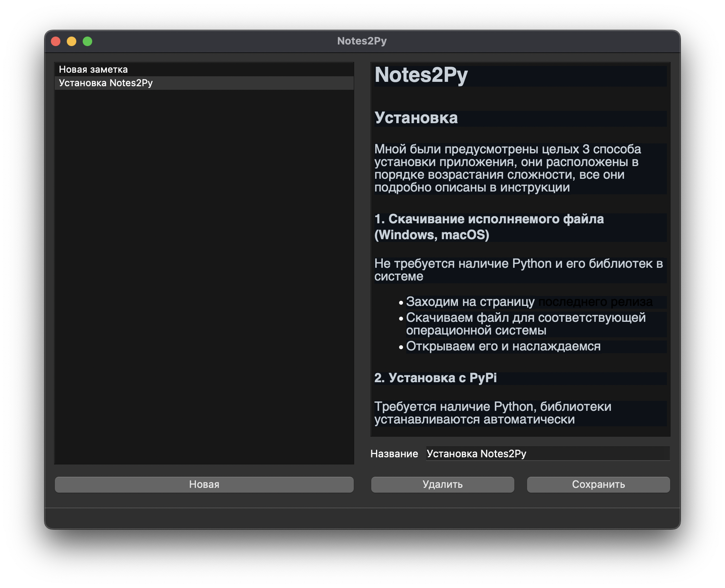Screen dimensions: 725x588
Task: Follow the "последнего релиза" link
Action: point(595,302)
